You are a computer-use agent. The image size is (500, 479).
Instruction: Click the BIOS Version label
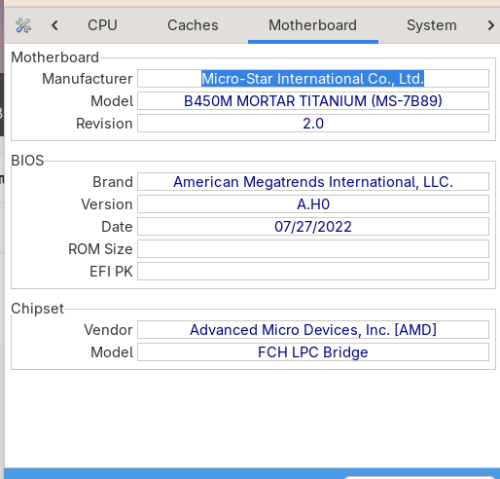tap(107, 204)
